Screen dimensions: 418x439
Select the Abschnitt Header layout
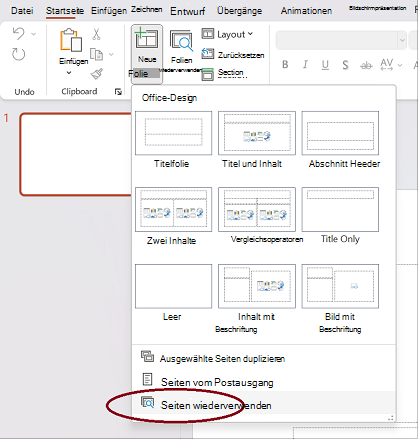340,133
